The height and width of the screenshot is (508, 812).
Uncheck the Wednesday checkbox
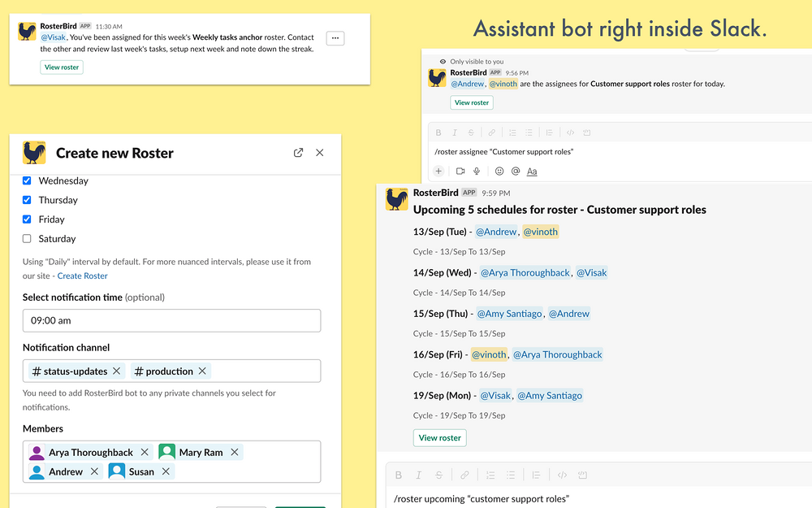click(27, 180)
